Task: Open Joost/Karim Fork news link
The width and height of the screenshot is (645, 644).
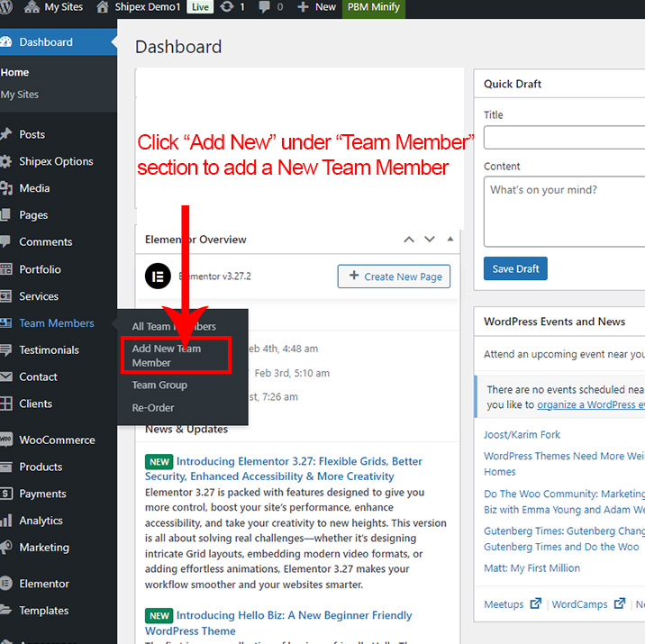Action: coord(522,435)
